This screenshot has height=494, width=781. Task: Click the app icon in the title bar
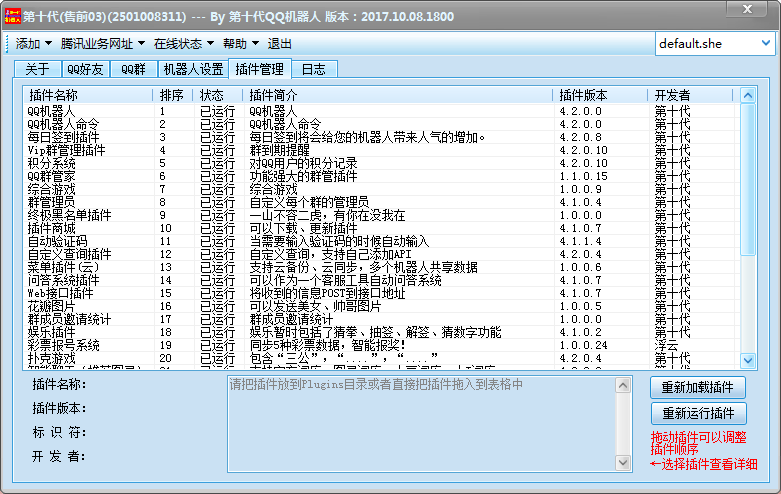pyautogui.click(x=12, y=16)
